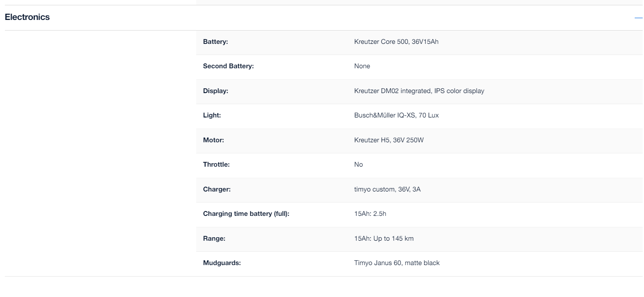This screenshot has width=644, height=297.
Task: Click Kreutzer Core 500, 36V15Ah value
Action: 396,42
